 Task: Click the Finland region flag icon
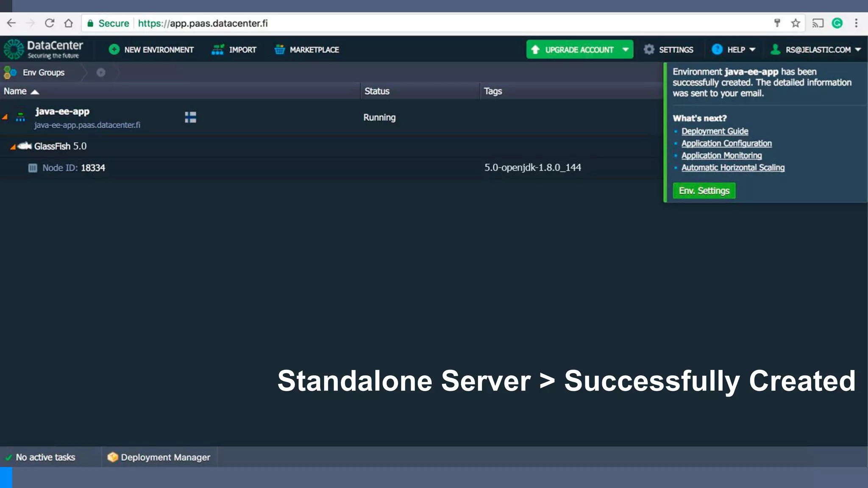click(190, 117)
